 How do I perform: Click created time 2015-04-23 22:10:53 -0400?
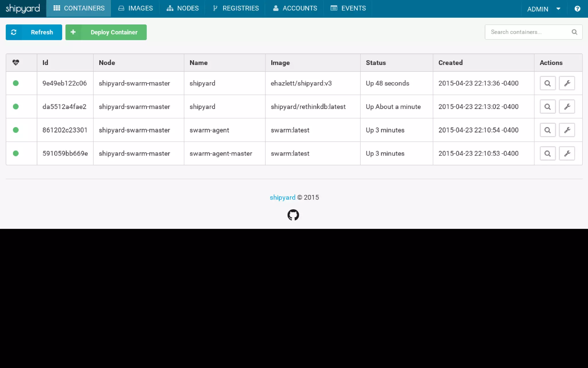[478, 154]
